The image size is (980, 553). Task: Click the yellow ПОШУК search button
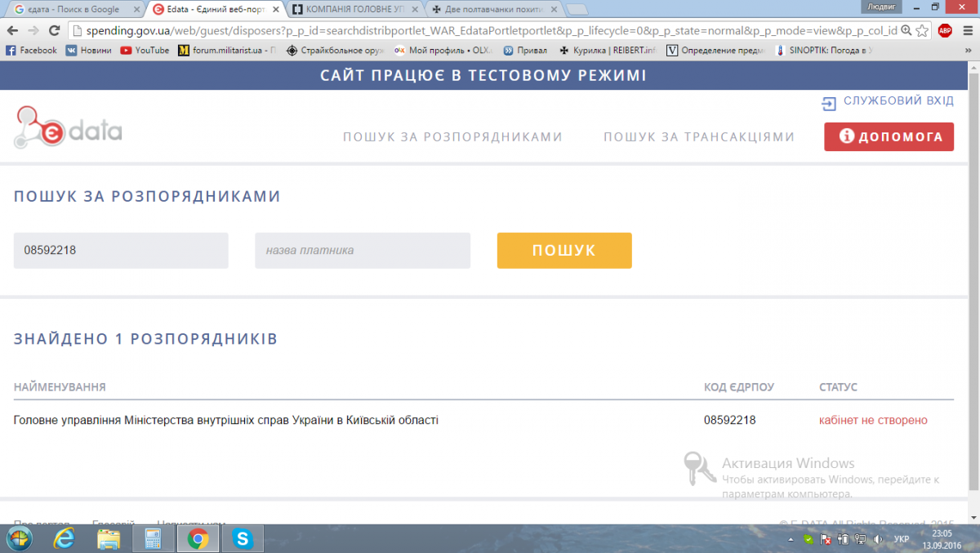(x=564, y=251)
